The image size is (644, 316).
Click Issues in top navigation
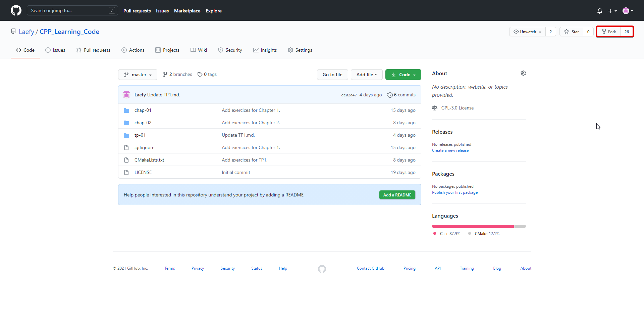click(x=162, y=11)
